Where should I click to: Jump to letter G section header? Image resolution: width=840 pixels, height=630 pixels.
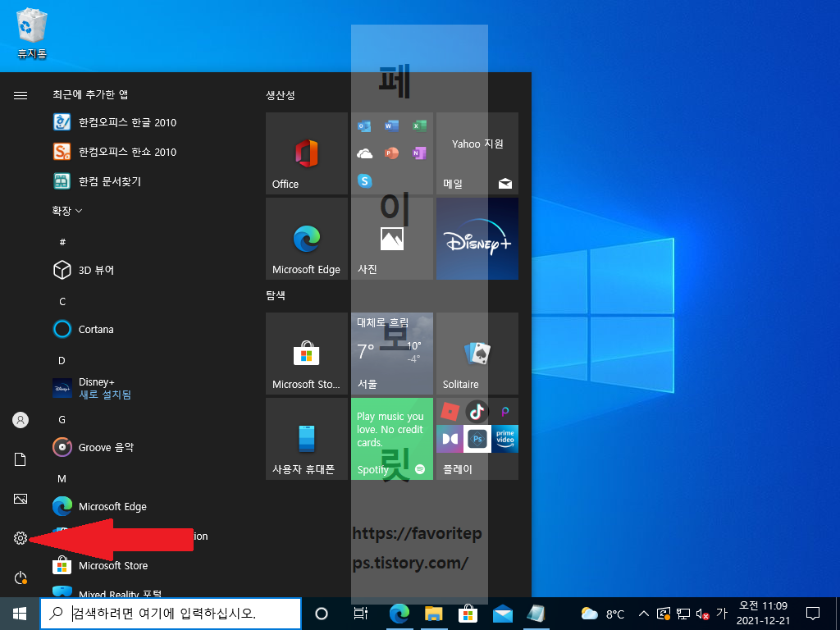pyautogui.click(x=62, y=419)
